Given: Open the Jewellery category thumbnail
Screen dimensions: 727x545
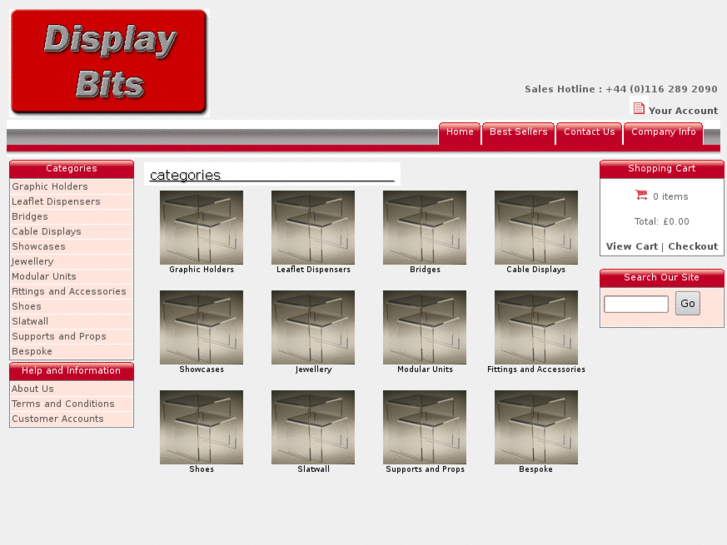Looking at the screenshot, I should pyautogui.click(x=313, y=327).
